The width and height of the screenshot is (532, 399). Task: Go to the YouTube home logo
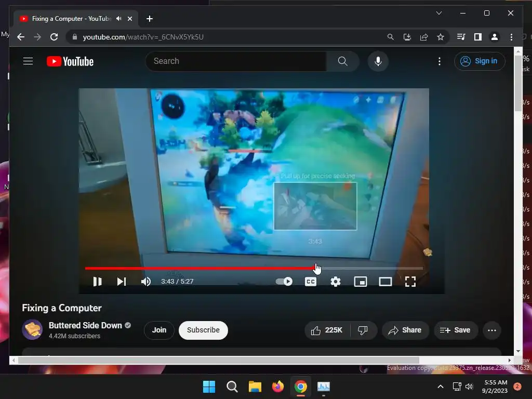tap(70, 61)
